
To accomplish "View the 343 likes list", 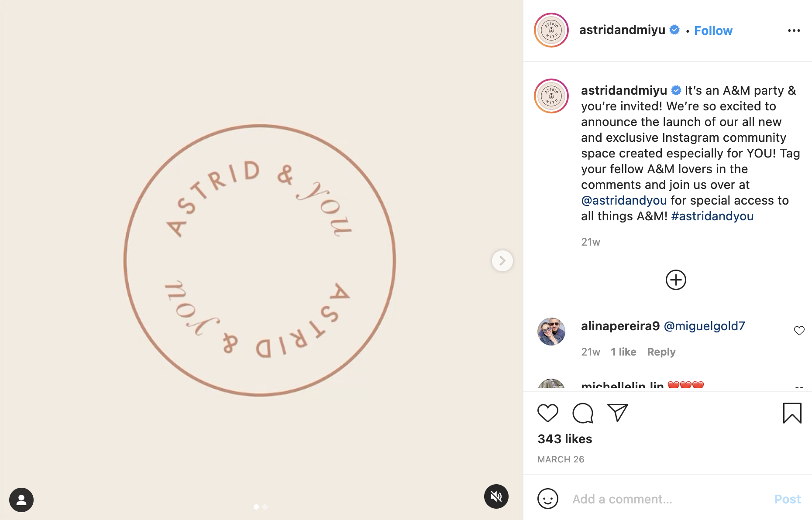I will coord(564,439).
